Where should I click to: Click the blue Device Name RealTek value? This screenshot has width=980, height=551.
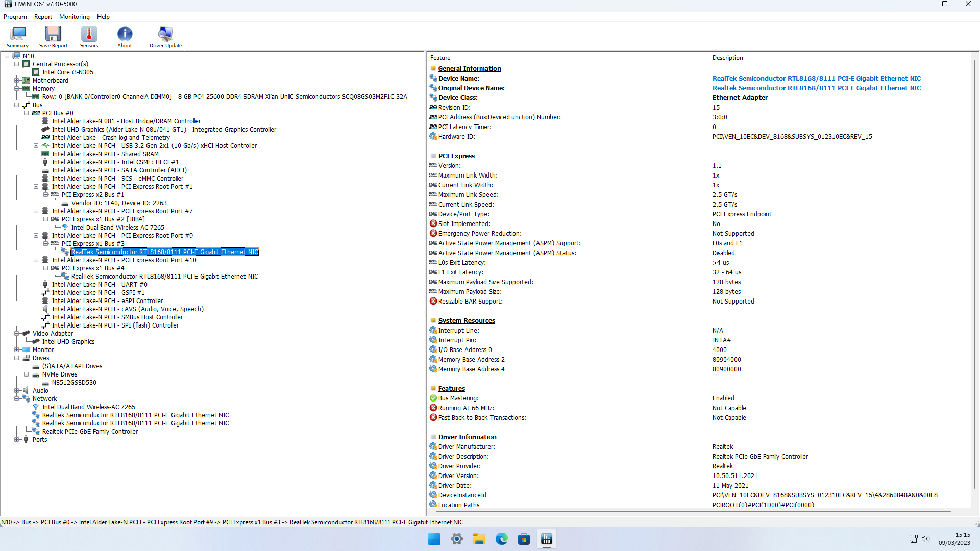[817, 79]
